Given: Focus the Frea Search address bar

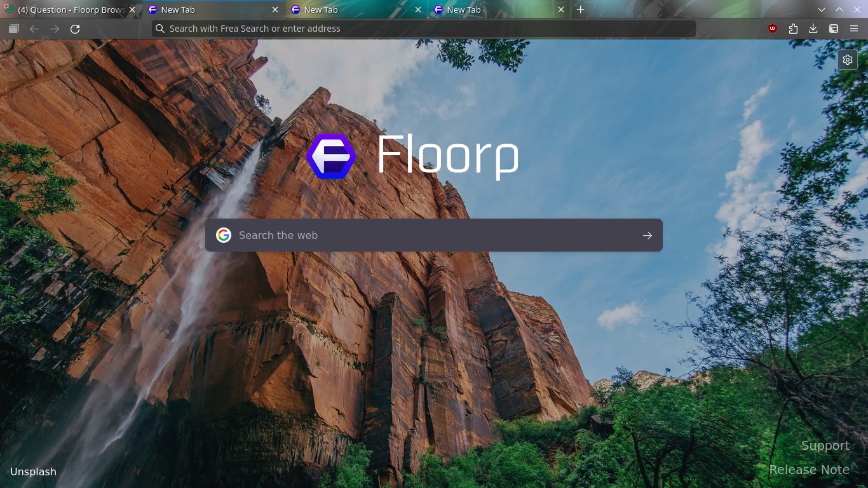Looking at the screenshot, I should 424,29.
